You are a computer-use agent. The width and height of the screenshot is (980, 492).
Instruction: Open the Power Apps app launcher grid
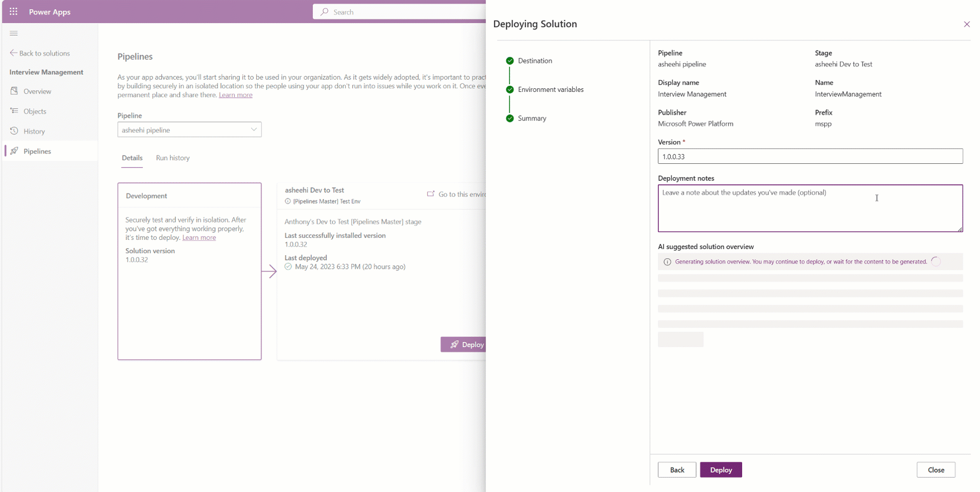click(14, 11)
